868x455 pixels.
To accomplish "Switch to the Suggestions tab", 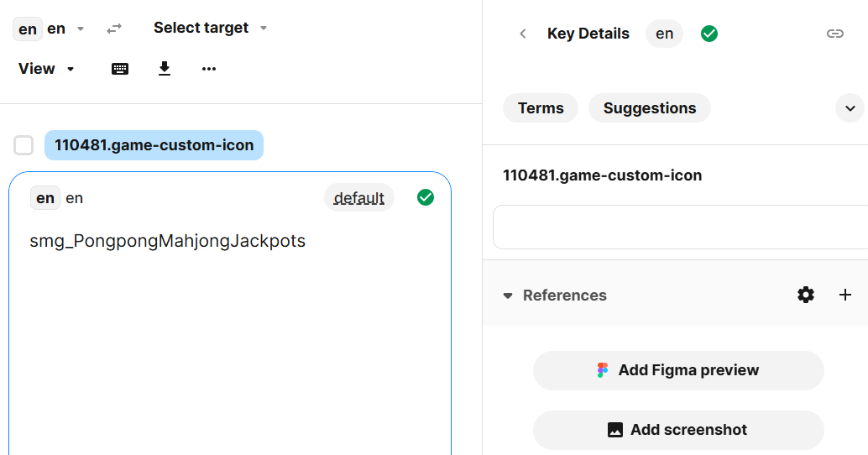I will [650, 108].
